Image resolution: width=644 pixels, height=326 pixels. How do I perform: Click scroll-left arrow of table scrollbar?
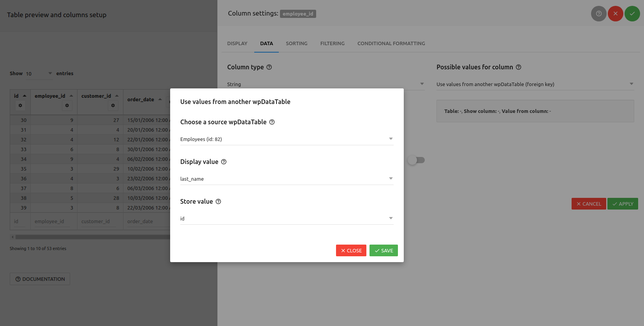(12, 237)
